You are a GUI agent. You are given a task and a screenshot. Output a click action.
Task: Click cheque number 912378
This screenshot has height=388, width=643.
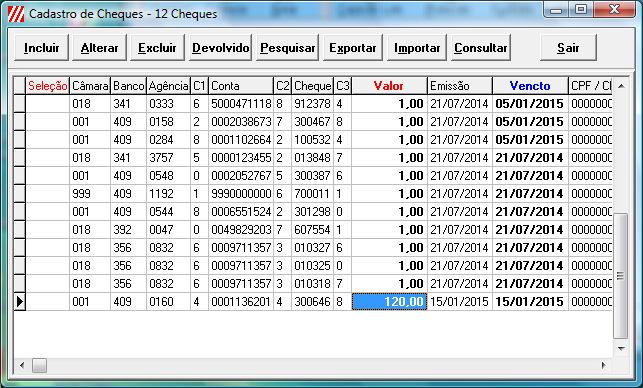point(312,104)
